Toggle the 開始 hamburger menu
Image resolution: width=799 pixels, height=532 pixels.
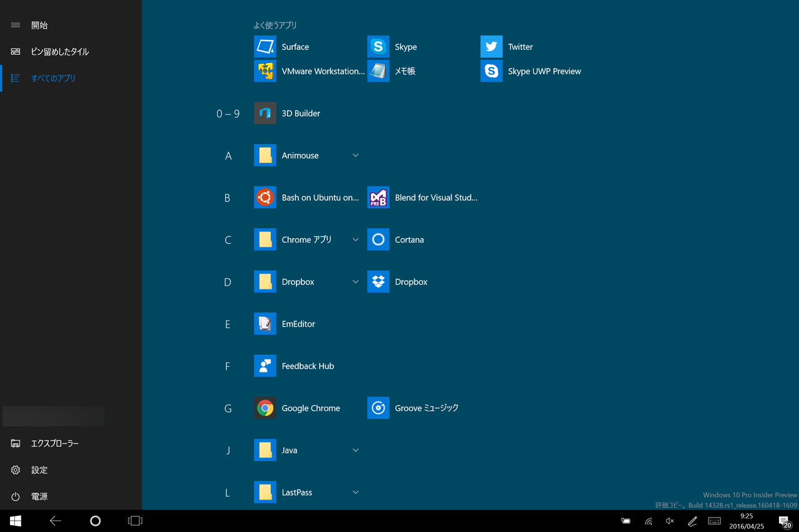pos(16,26)
